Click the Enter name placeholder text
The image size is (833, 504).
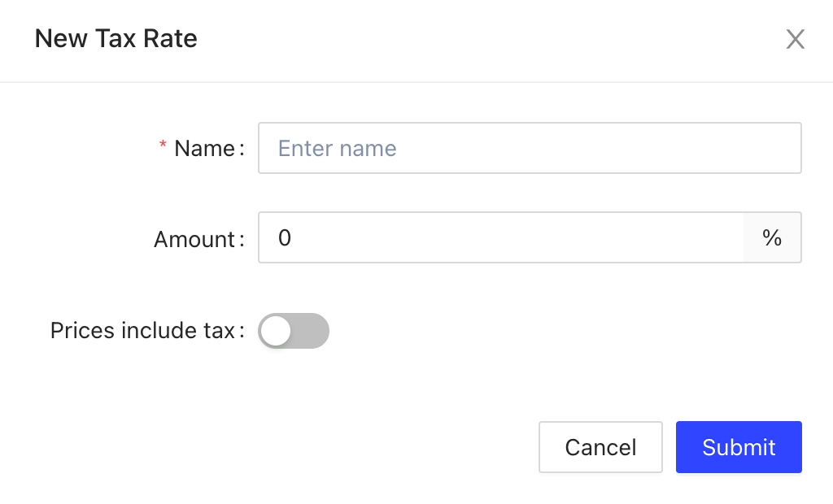pyautogui.click(x=338, y=148)
